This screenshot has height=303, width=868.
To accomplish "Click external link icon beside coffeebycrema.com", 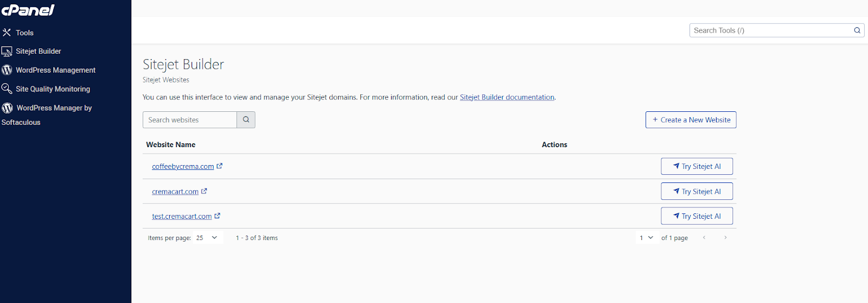I will click(x=220, y=166).
